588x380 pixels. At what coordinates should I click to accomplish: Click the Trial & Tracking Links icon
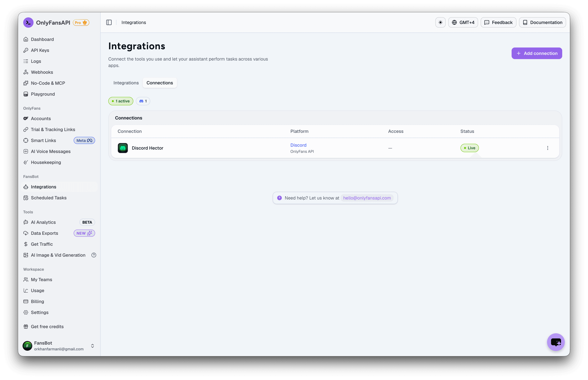[26, 130]
